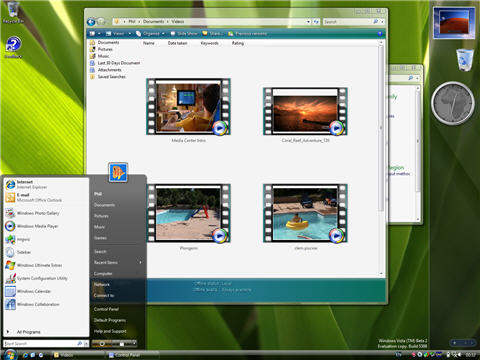This screenshot has height=360, width=480.
Task: Open Default Programs from the Start menu
Action: point(110,320)
